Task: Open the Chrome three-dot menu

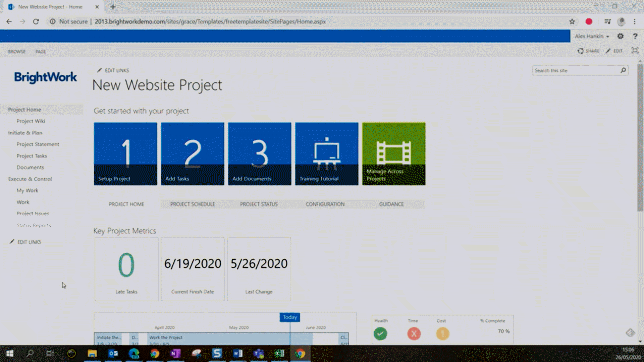Action: tap(634, 22)
